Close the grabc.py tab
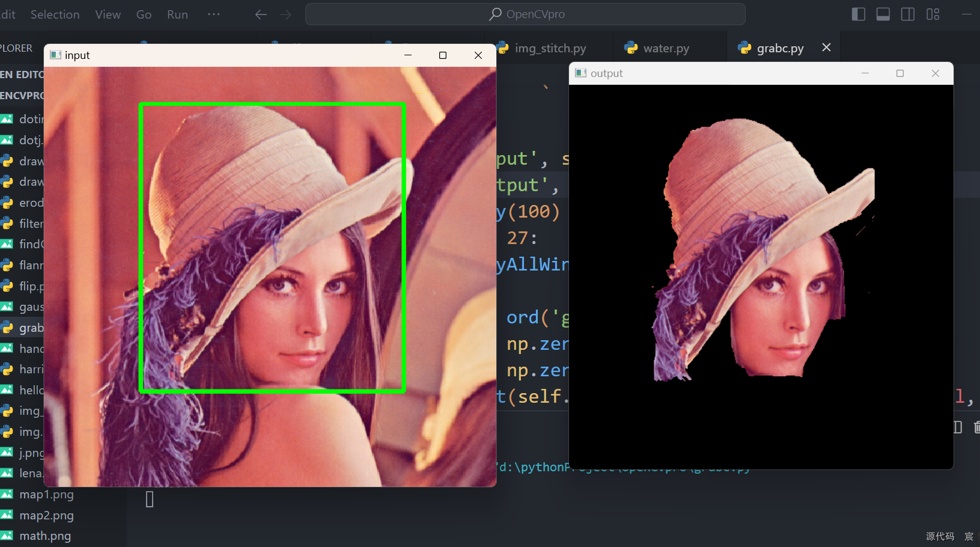This screenshot has height=547, width=980. 827,47
